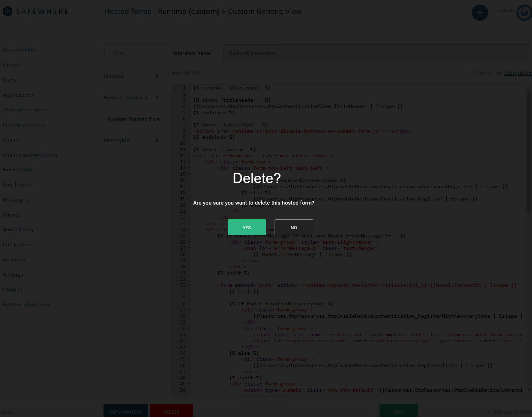
Task: Click the Computer preview link
Action: (x=518, y=73)
